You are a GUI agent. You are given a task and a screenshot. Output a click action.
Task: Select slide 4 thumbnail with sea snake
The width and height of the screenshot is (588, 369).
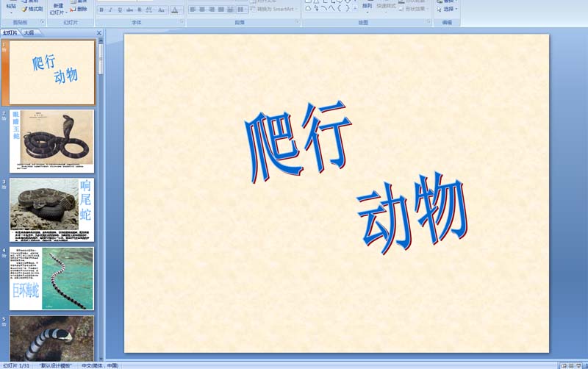pos(51,279)
